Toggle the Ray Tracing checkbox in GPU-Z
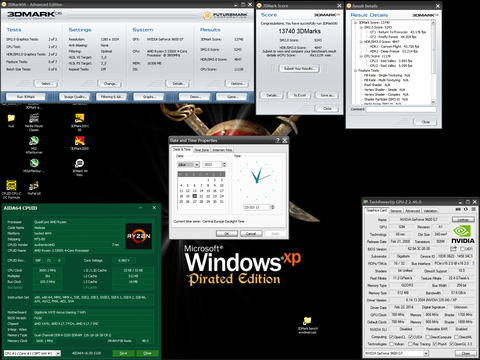 pos(410,344)
